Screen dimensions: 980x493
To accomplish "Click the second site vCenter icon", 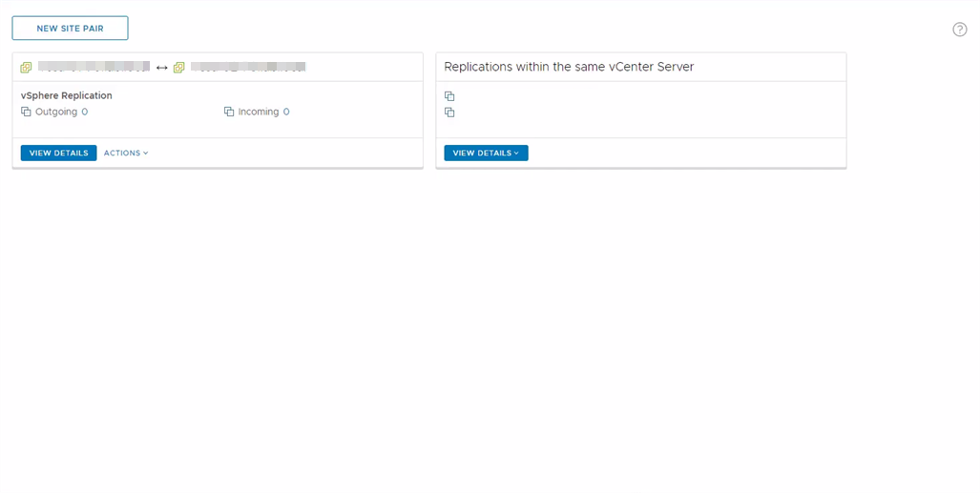I will coord(179,68).
